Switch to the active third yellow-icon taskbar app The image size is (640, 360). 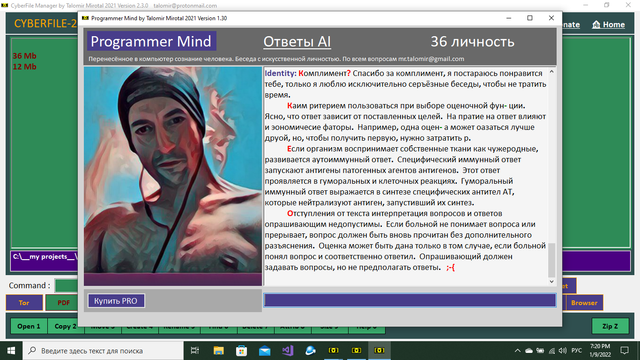pos(379,350)
